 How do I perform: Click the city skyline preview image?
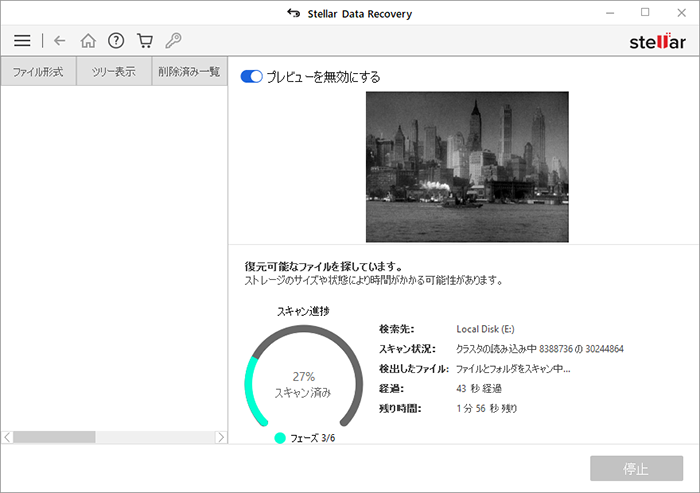(467, 167)
